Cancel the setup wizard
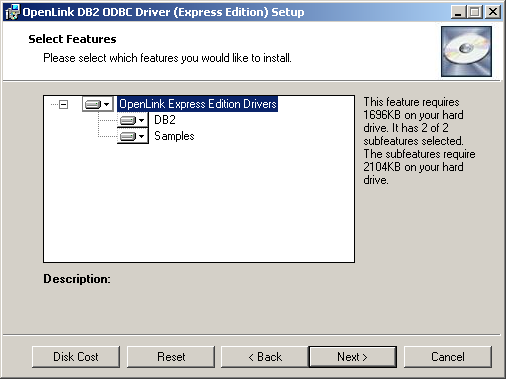The image size is (506, 379). pos(448,357)
